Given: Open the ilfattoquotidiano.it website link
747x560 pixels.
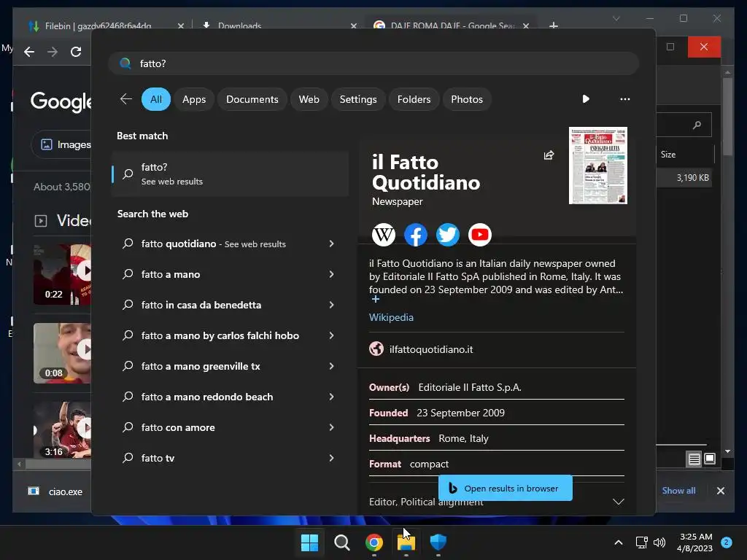Looking at the screenshot, I should (x=430, y=349).
